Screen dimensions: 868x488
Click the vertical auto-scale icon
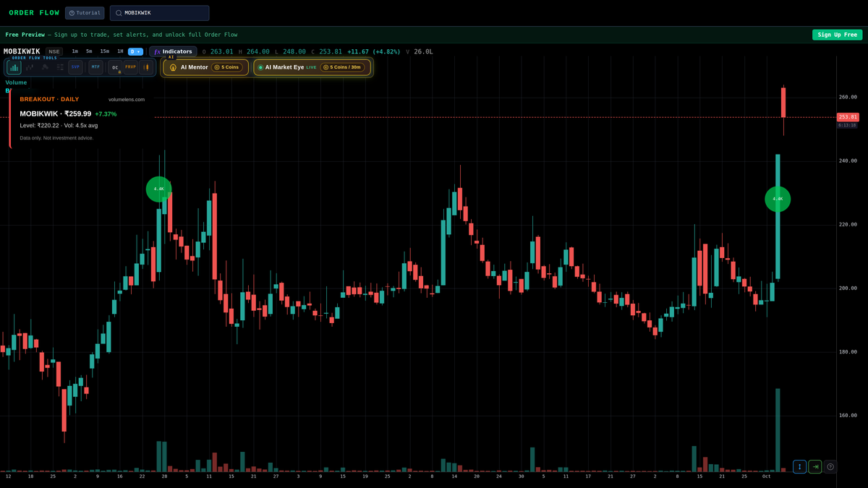click(799, 467)
